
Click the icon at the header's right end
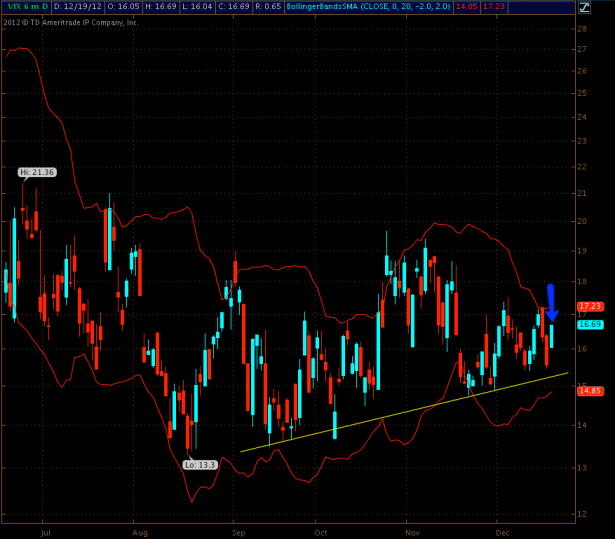click(604, 6)
